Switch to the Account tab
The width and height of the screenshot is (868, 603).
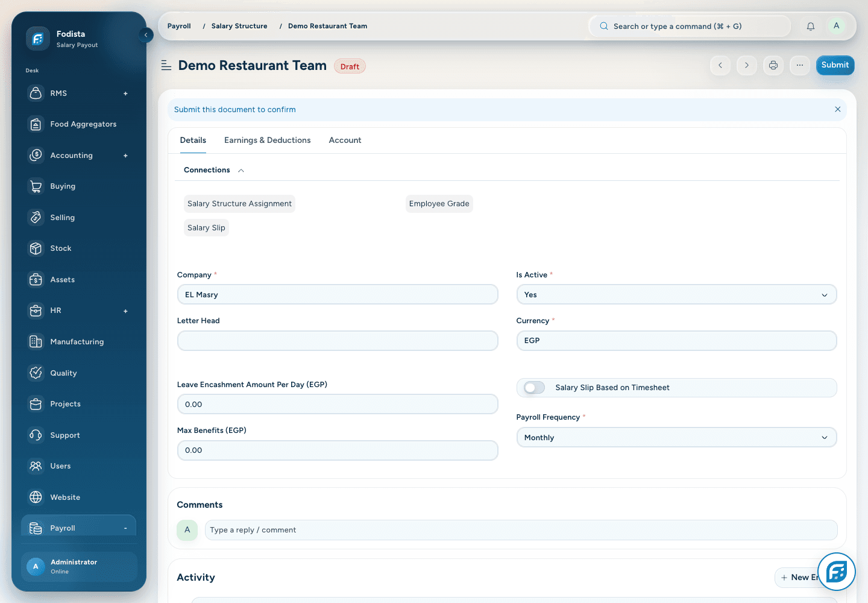click(x=345, y=140)
